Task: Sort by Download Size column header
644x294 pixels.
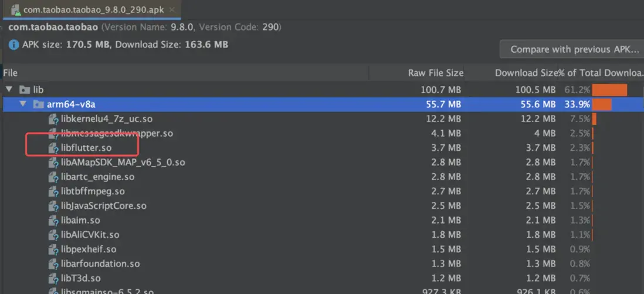Action: point(526,73)
